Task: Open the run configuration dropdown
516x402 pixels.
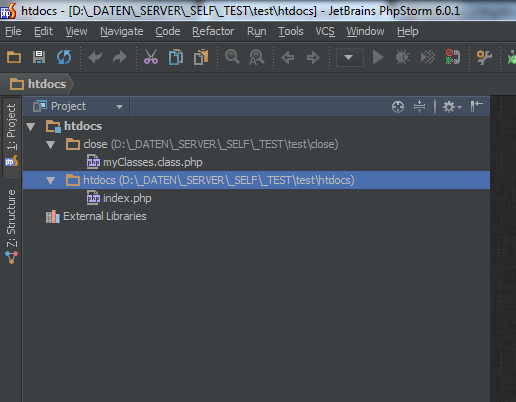Action: 350,58
